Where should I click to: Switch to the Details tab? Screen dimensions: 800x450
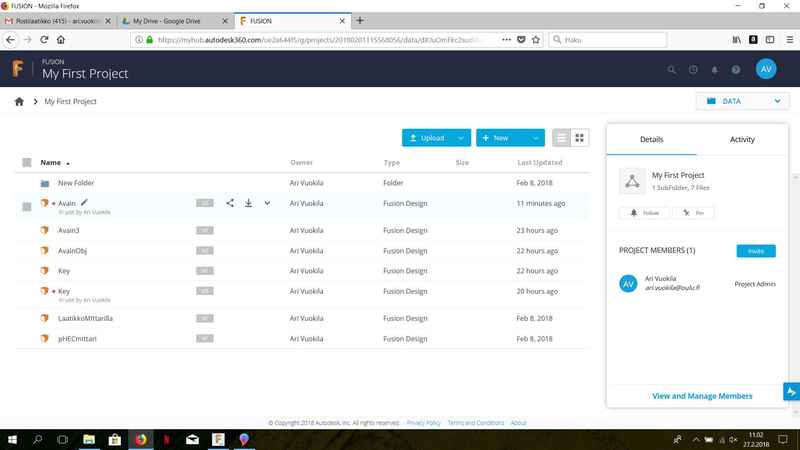[652, 139]
